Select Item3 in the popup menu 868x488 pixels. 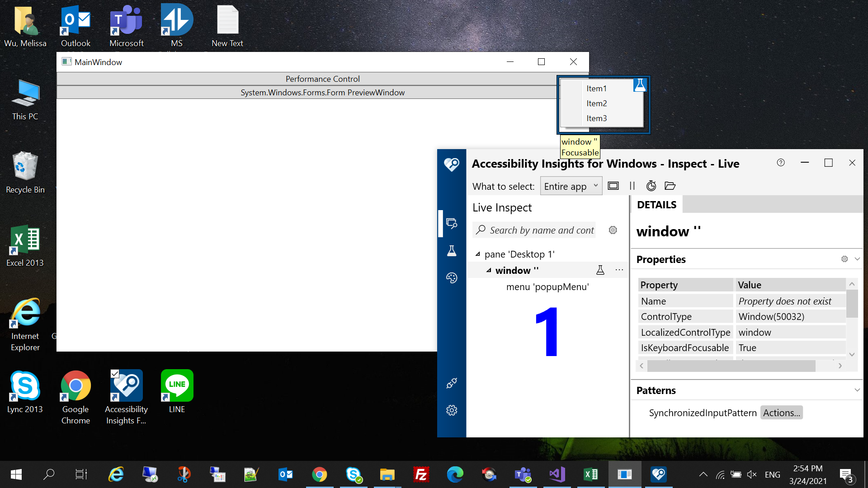(597, 118)
